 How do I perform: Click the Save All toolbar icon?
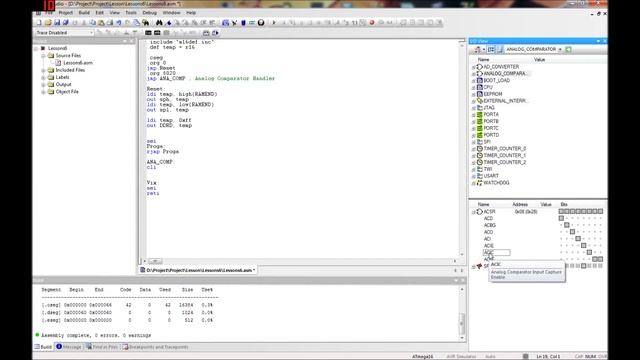(66, 23)
